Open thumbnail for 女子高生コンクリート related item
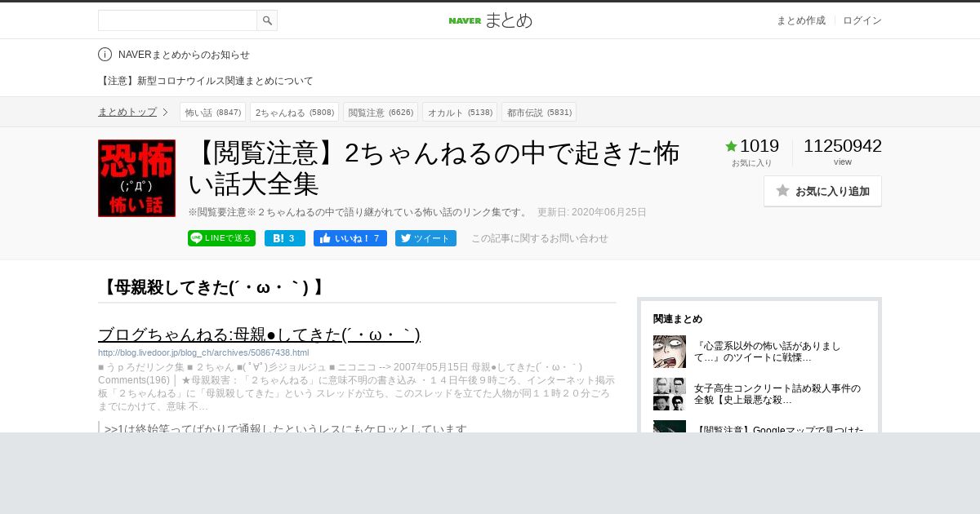Viewport: 980px width, 514px height. click(670, 394)
